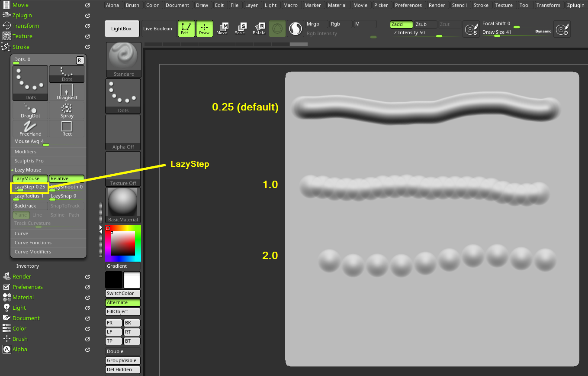Adjust the Z Intensity slider
This screenshot has width=588, height=376.
[x=425, y=33]
